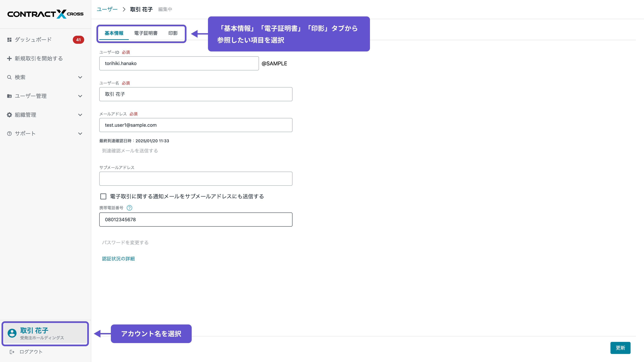Expand the 検索 sidebar section
This screenshot has height=362, width=644.
(x=80, y=77)
